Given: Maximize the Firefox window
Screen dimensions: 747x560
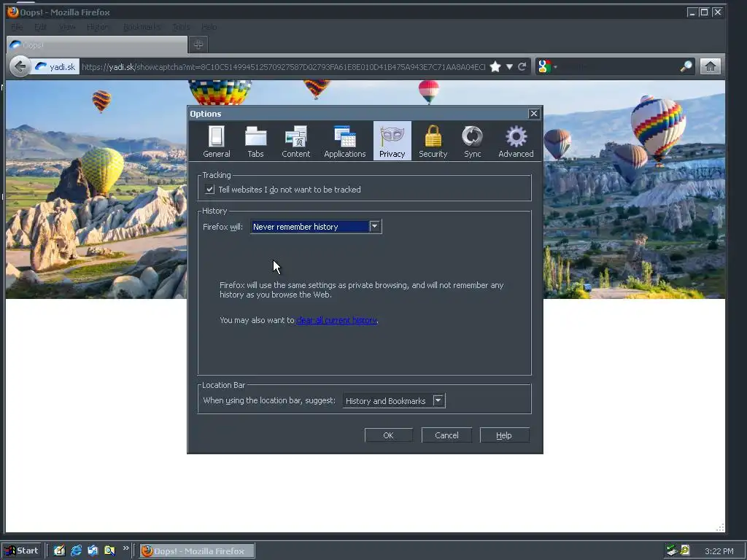Looking at the screenshot, I should pyautogui.click(x=704, y=12).
